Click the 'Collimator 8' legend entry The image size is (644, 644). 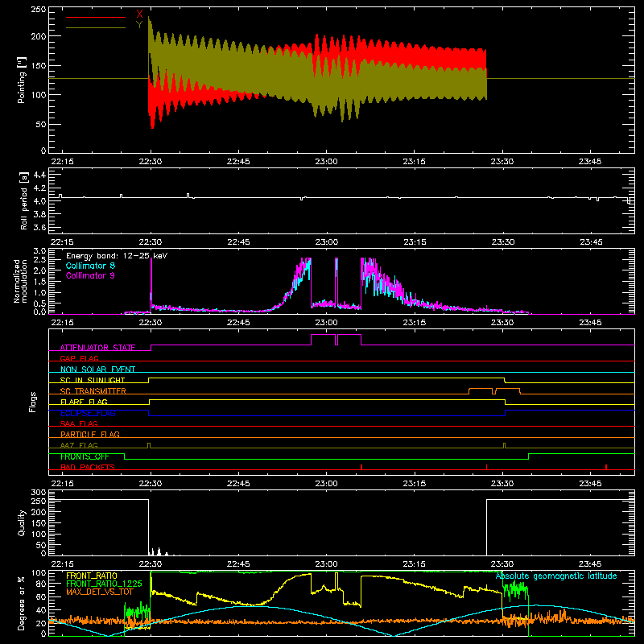90,266
